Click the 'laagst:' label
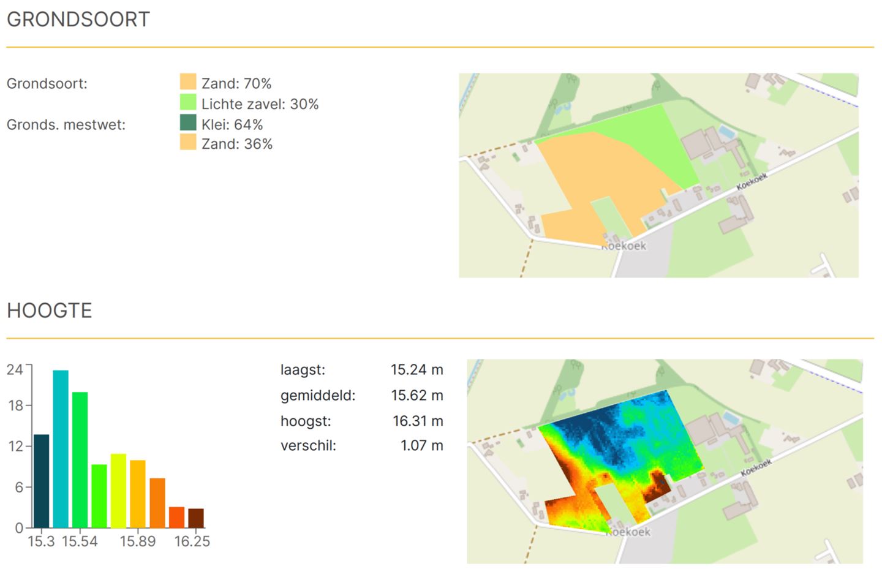 coord(303,370)
